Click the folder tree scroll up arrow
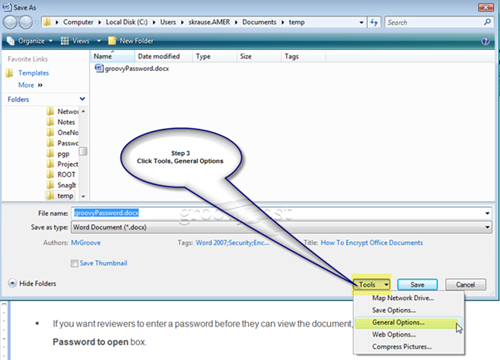Screen dimensions: 500x360 83,111
